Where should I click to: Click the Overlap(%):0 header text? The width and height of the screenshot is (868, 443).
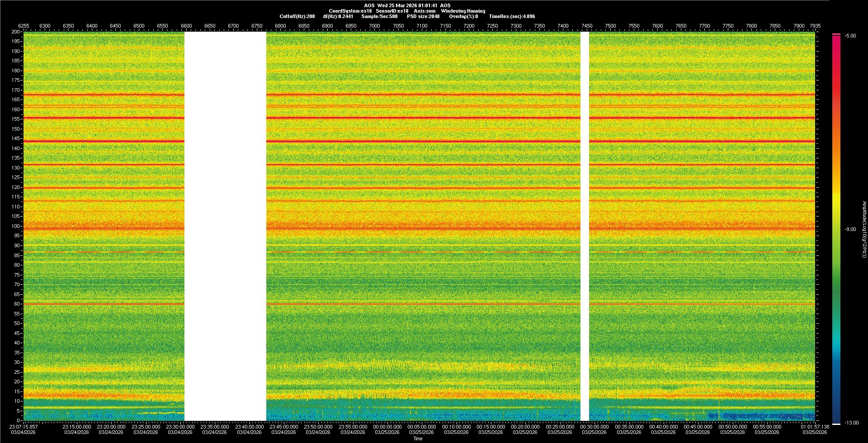[463, 16]
